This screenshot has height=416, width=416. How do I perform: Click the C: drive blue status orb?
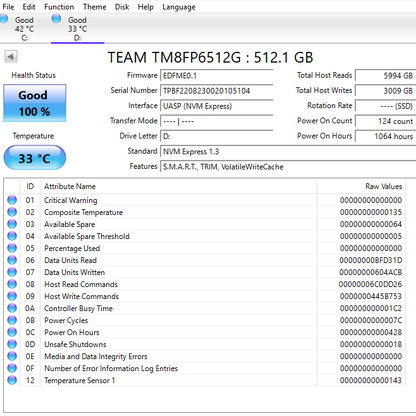4,19
